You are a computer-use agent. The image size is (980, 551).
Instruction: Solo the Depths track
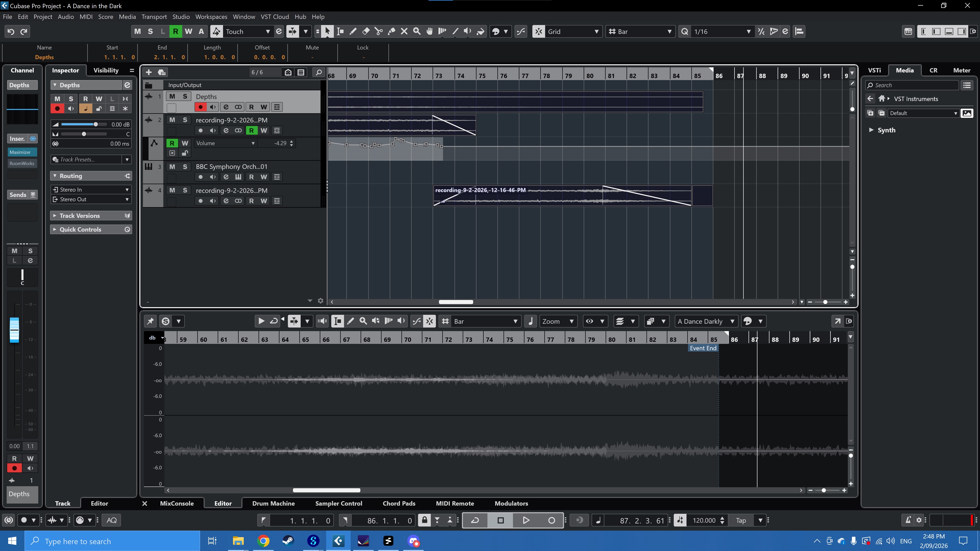pos(185,97)
